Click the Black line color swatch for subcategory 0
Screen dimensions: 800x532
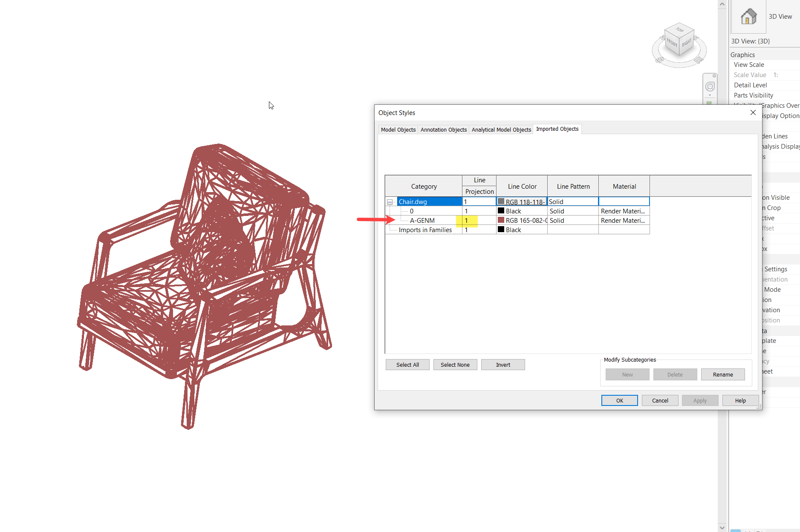[x=501, y=210]
